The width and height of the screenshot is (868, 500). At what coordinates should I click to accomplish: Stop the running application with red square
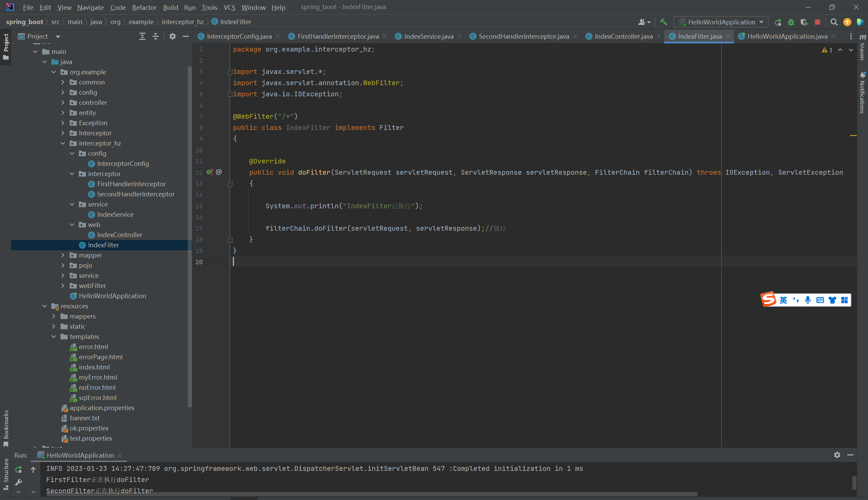(817, 22)
